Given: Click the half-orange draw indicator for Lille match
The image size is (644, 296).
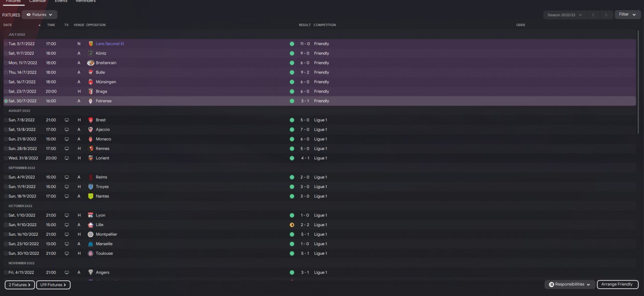Looking at the screenshot, I should (x=292, y=225).
